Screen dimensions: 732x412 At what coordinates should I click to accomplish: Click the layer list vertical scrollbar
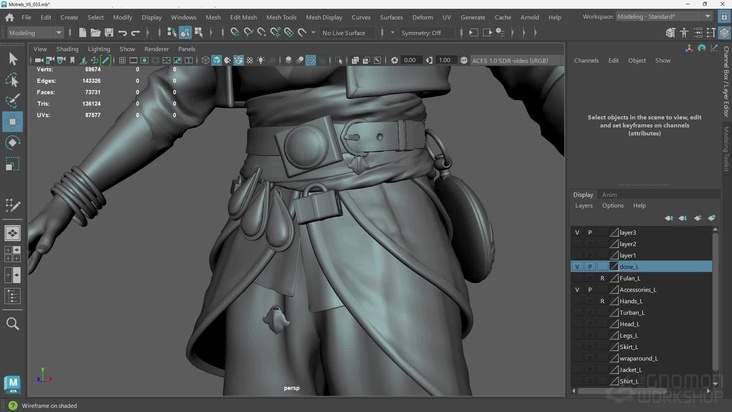pos(715,303)
